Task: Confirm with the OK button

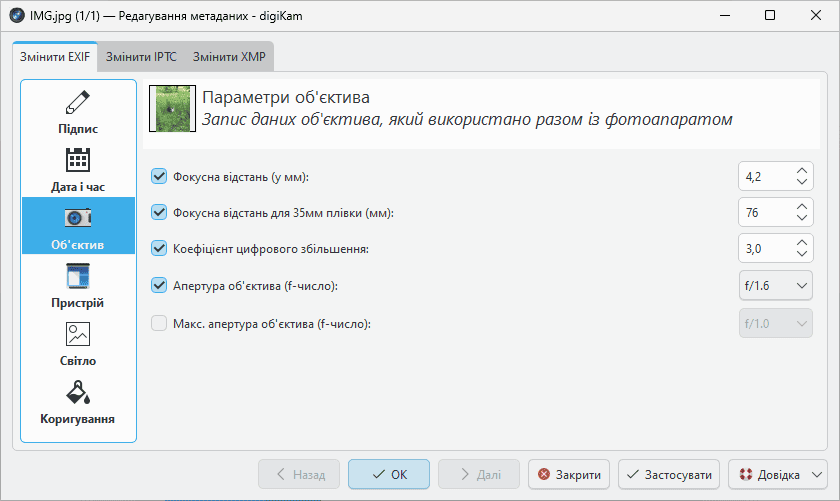Action: [x=389, y=474]
